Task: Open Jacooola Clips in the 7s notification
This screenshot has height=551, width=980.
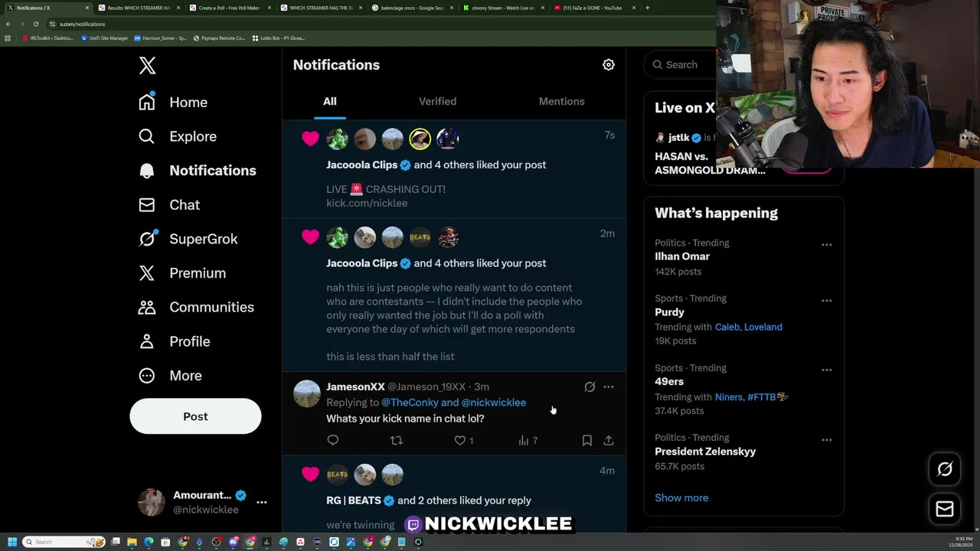Action: click(x=362, y=165)
